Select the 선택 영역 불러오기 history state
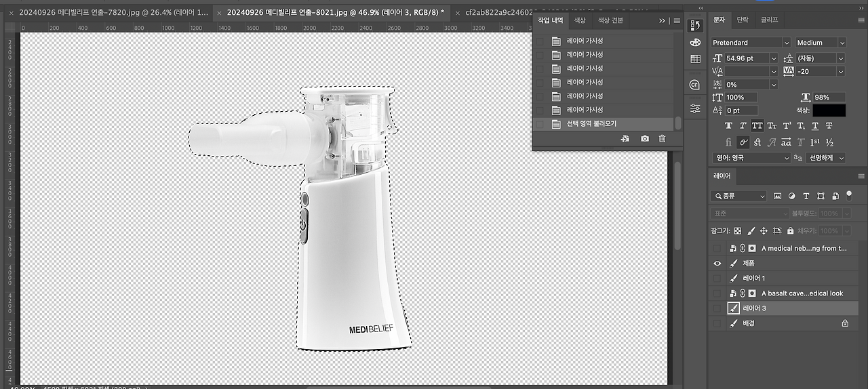Screen dimensions: 868x389 click(604, 124)
